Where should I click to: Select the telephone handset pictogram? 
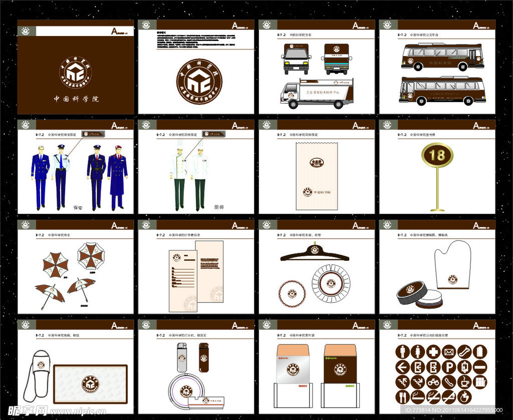[x=449, y=382]
